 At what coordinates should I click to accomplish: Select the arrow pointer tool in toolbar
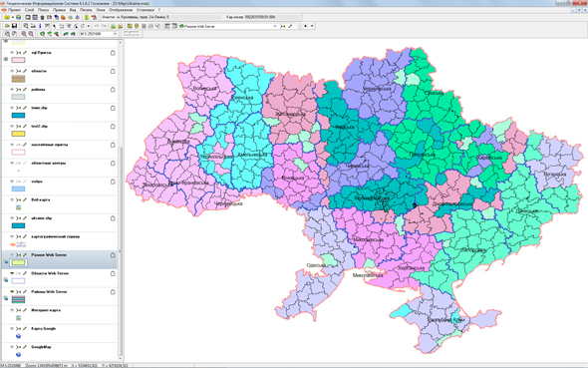click(55, 26)
